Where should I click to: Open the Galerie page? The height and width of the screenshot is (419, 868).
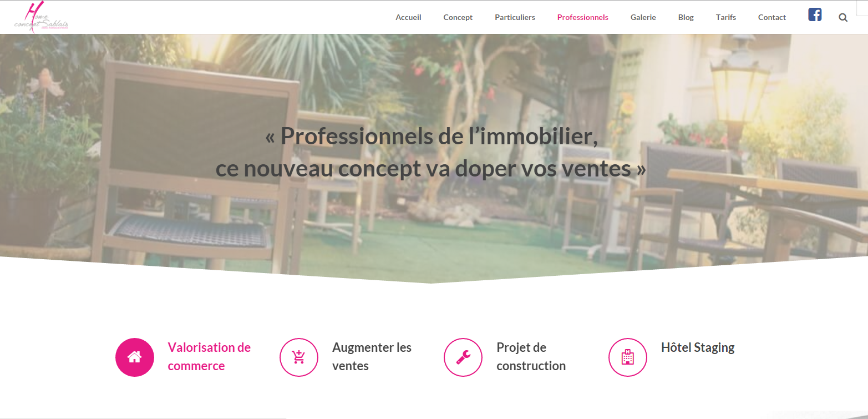pos(643,17)
